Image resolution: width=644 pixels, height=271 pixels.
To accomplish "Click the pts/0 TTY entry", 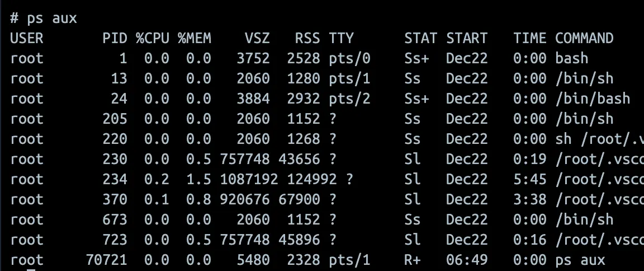I will pos(349,58).
